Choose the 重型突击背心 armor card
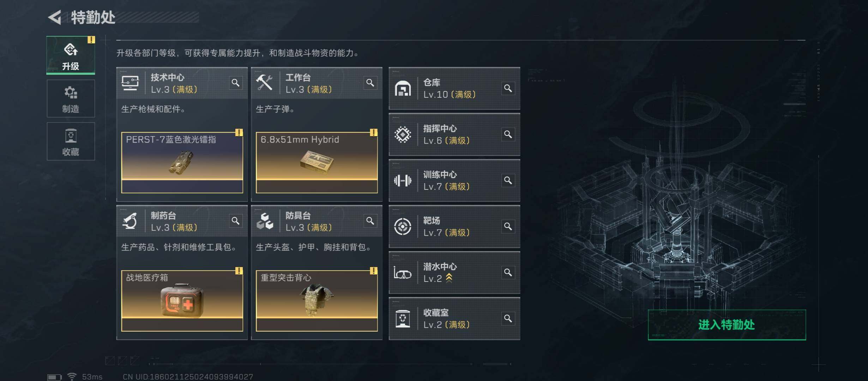 (317, 301)
